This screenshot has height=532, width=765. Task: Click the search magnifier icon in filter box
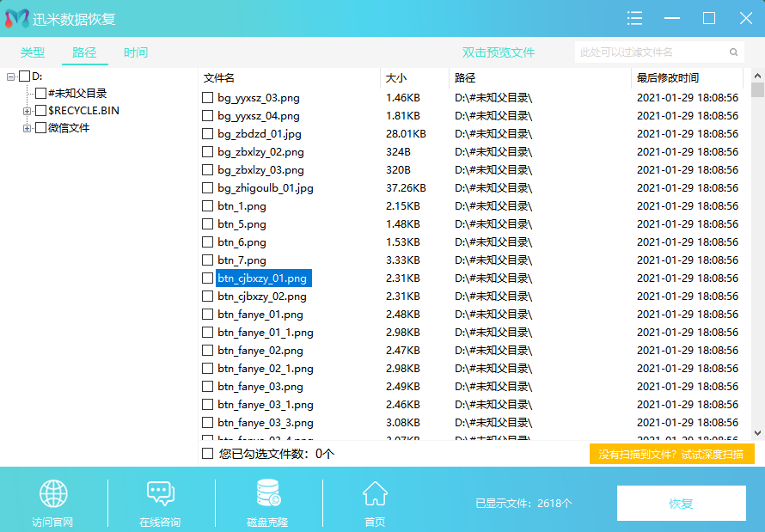[x=733, y=52]
